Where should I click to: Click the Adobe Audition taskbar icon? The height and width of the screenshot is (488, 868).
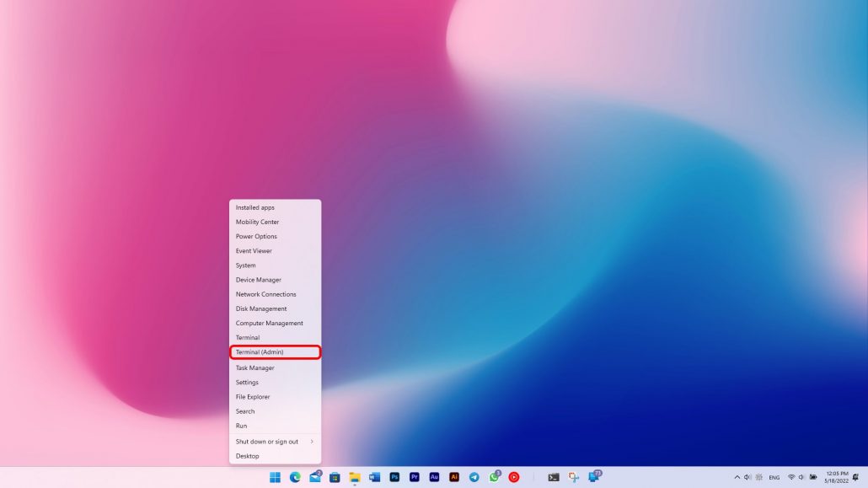(434, 477)
